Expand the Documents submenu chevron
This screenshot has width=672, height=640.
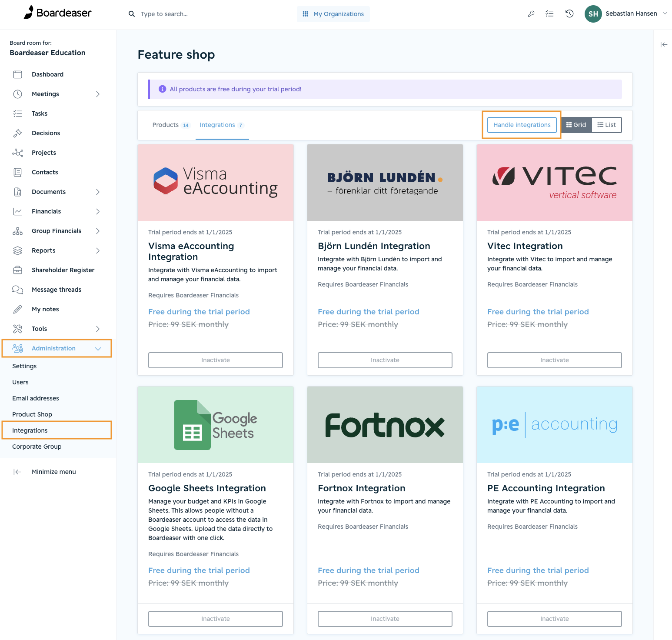[x=98, y=192]
